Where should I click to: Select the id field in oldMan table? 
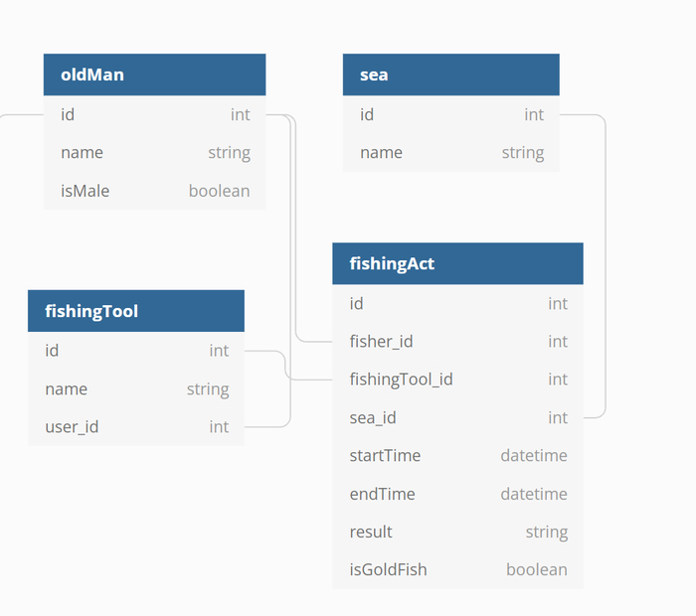[x=154, y=115]
